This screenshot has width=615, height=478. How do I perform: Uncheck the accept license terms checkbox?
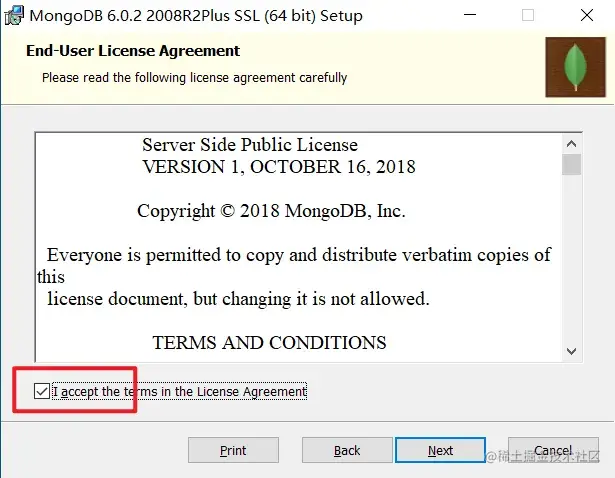point(42,391)
